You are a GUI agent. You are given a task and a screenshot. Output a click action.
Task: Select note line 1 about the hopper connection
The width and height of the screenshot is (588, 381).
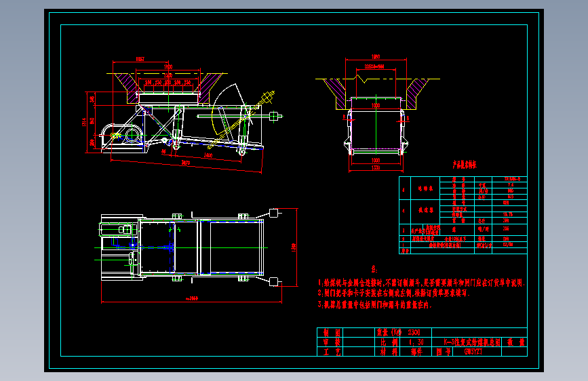(421, 283)
